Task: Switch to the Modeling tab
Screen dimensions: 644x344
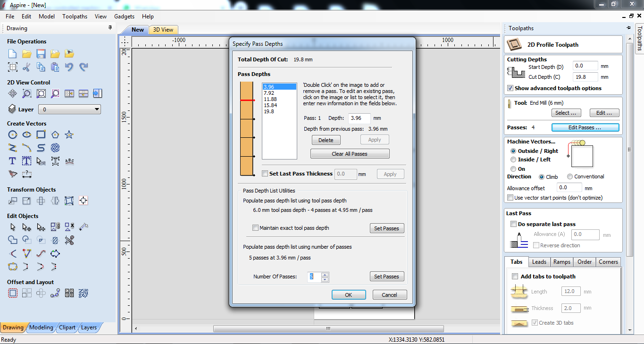Action: click(x=41, y=327)
